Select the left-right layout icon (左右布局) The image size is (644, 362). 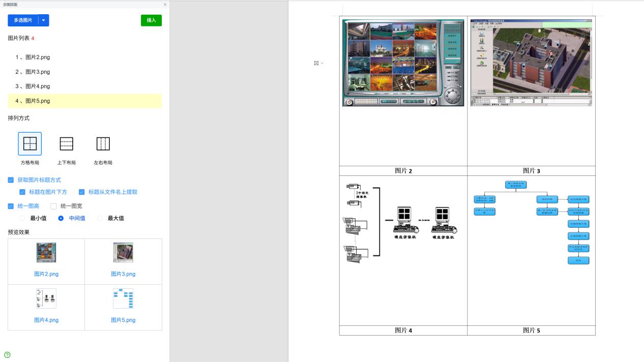(103, 143)
